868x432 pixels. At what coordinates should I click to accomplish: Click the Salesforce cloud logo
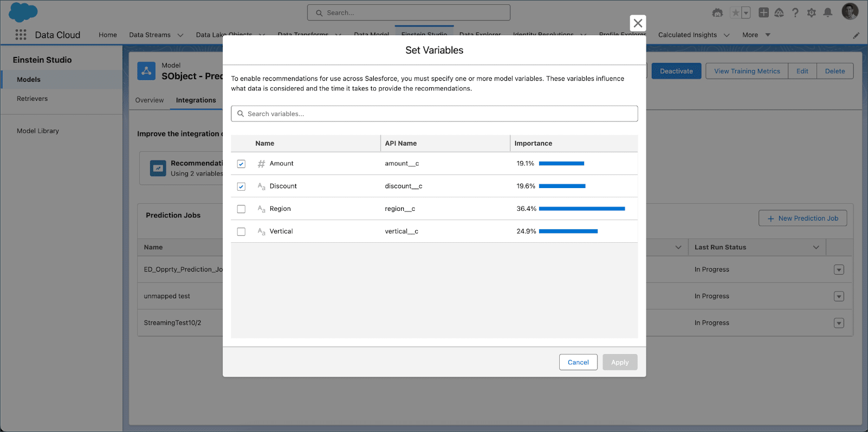pos(23,12)
